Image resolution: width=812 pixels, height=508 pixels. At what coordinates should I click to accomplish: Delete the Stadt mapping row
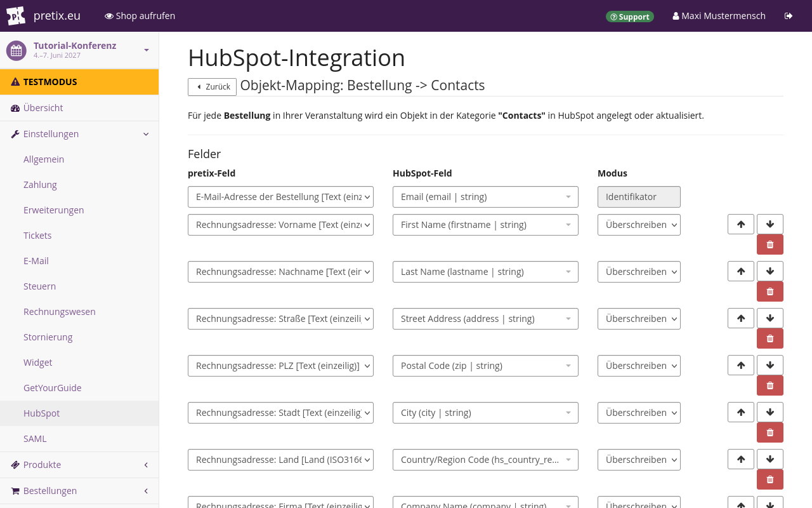pyautogui.click(x=770, y=432)
